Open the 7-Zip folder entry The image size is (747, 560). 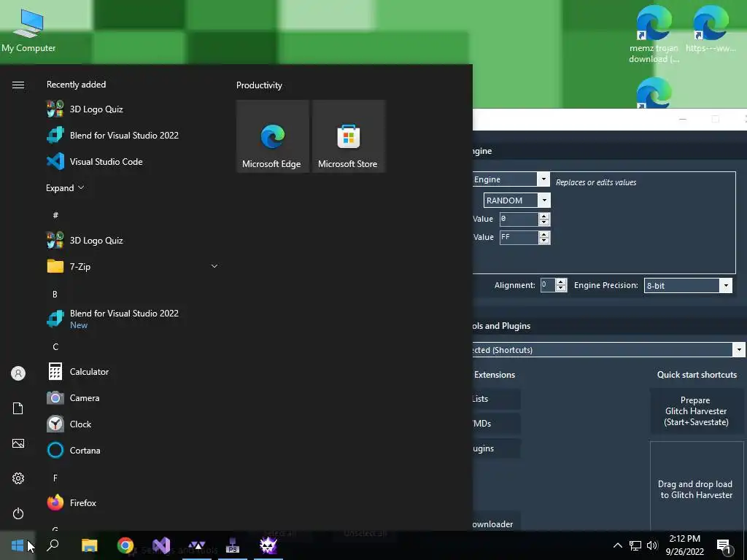[x=133, y=267]
